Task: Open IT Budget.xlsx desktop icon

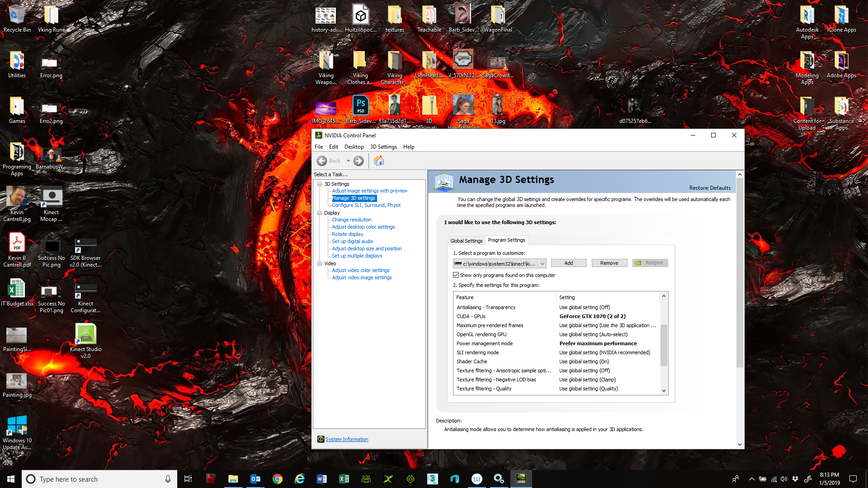Action: click(x=17, y=293)
